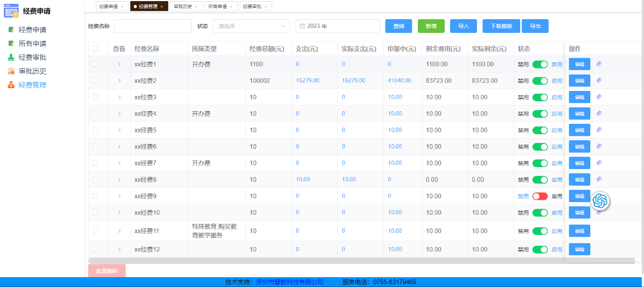Click the 经费申请 app logo icon
This screenshot has width=644, height=287.
point(11,11)
